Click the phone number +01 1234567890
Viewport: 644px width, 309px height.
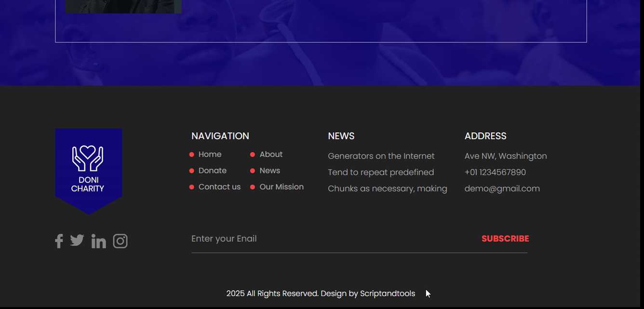[495, 172]
